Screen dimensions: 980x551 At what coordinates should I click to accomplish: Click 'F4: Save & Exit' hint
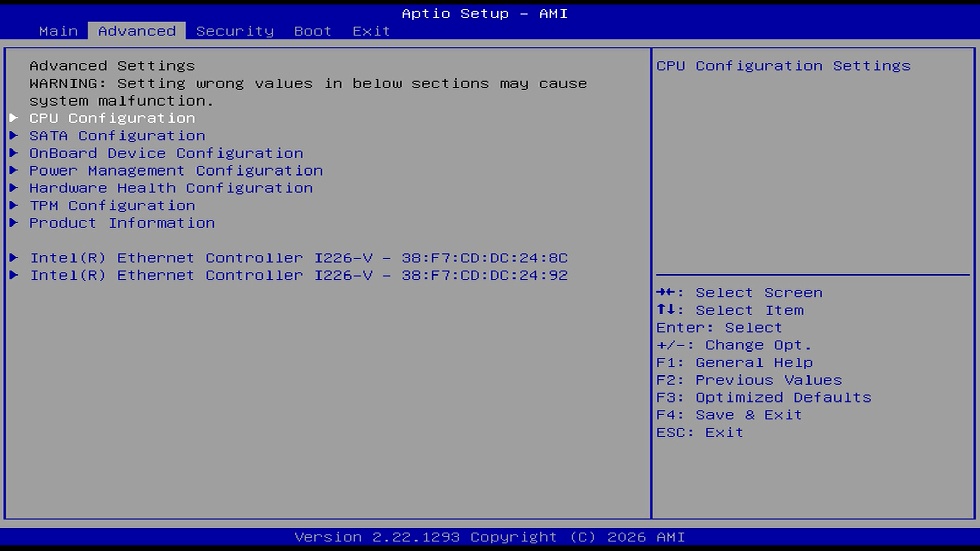[729, 415]
